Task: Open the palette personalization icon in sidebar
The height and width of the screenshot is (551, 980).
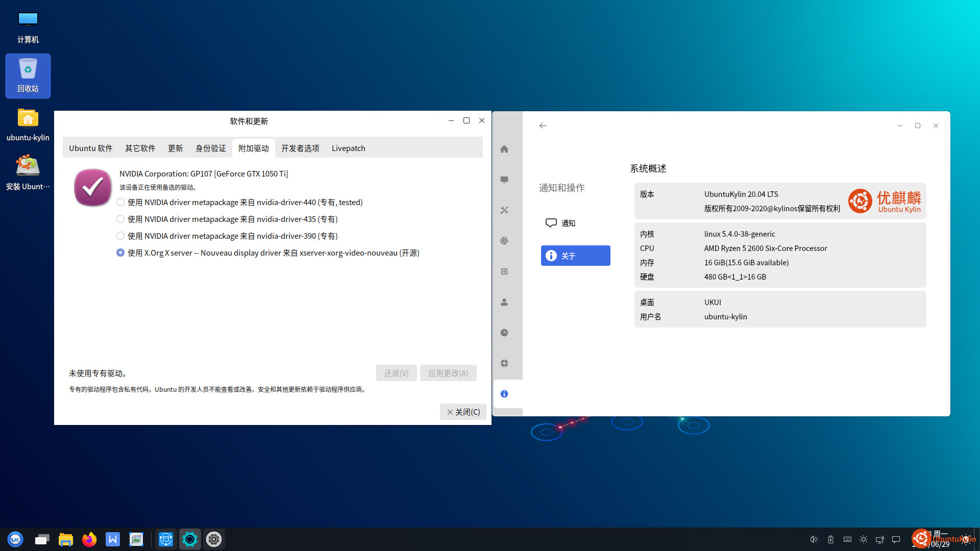Action: click(504, 241)
